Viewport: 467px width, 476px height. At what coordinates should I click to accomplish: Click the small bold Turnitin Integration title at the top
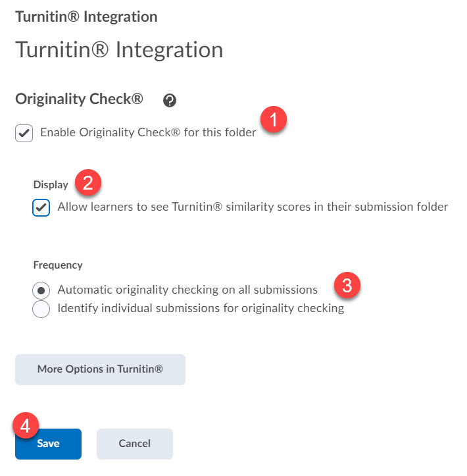(86, 17)
